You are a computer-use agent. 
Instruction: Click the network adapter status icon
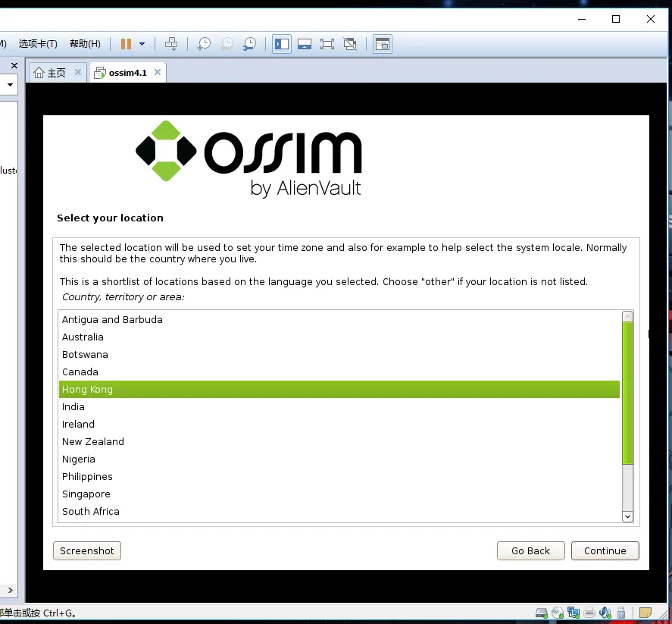pos(574,613)
